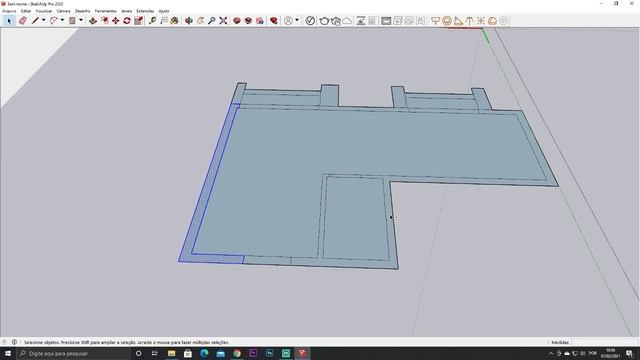Open the LayOut send icon
Image resolution: width=640 pixels, height=360 pixels.
click(x=260, y=20)
